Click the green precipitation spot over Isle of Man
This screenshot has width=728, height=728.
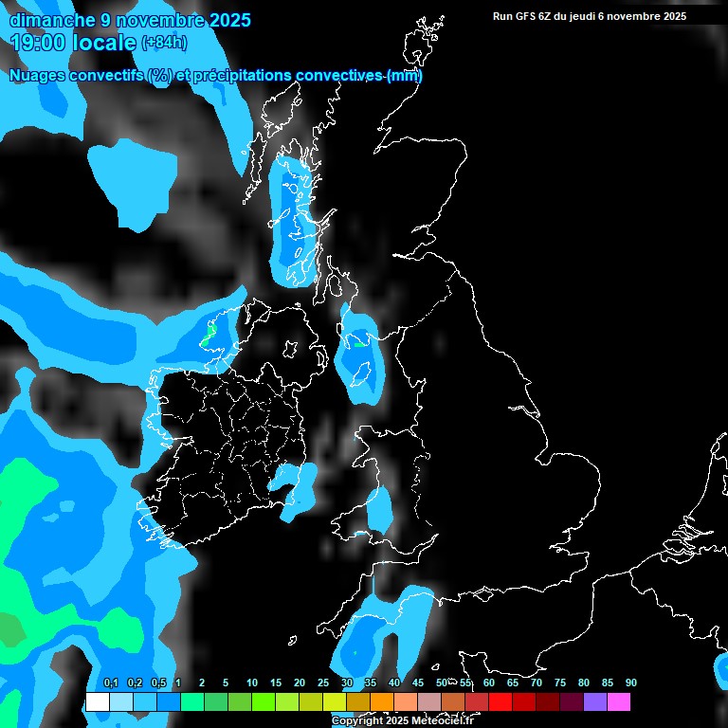coord(360,343)
